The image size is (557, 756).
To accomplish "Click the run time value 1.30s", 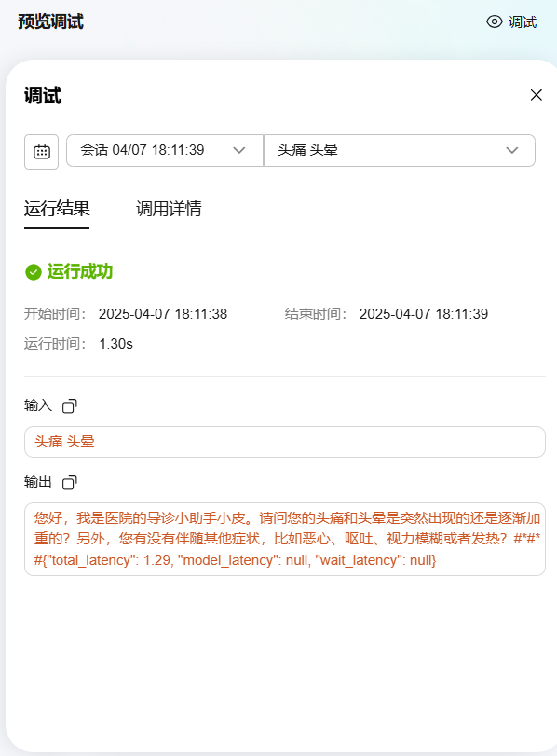I will [115, 344].
